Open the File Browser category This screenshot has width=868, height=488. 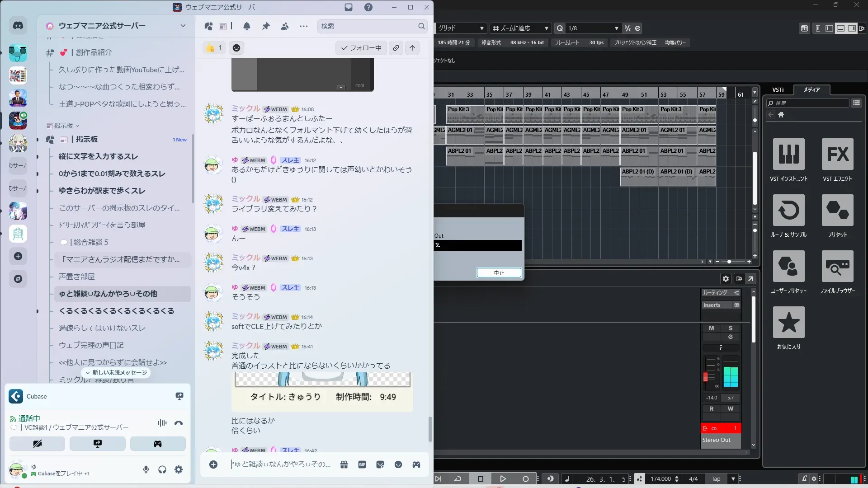(x=837, y=266)
